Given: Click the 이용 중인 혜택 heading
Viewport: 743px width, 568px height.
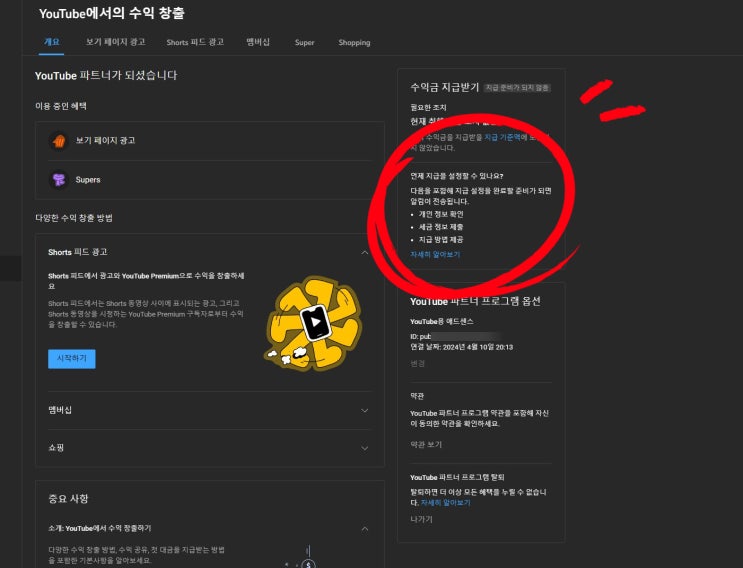Looking at the screenshot, I should point(61,106).
